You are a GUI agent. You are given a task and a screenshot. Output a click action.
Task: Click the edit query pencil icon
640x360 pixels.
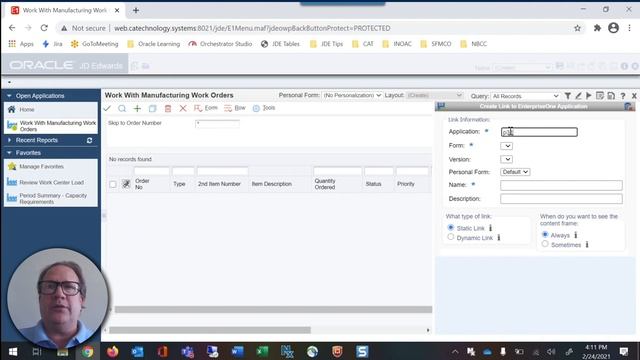pos(578,96)
